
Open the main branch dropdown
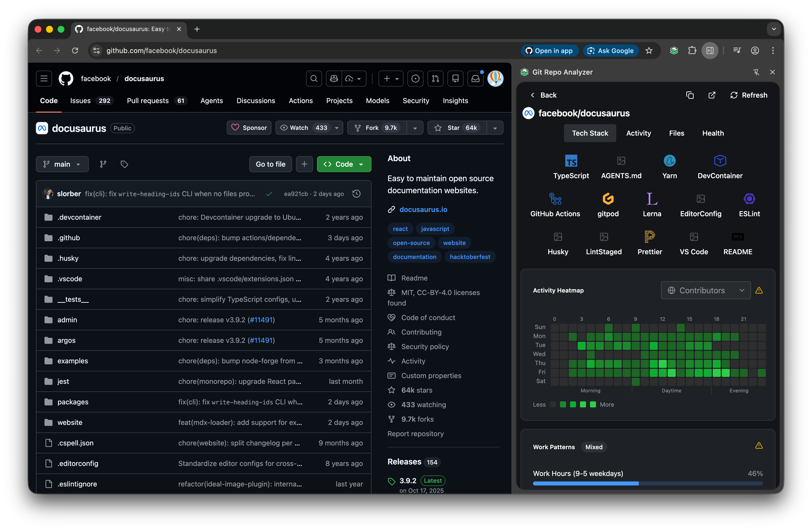click(x=62, y=164)
